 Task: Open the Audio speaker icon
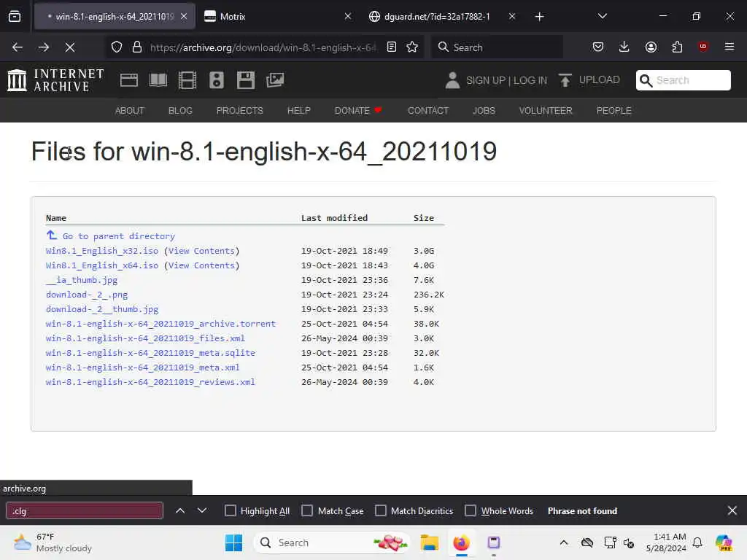pyautogui.click(x=216, y=80)
